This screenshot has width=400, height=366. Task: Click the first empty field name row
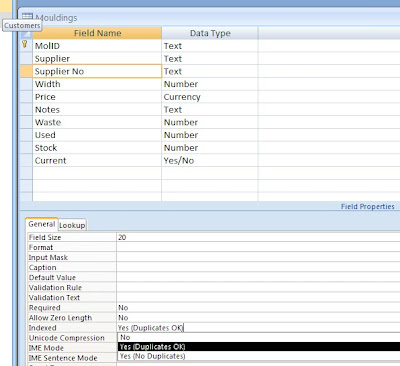point(97,173)
